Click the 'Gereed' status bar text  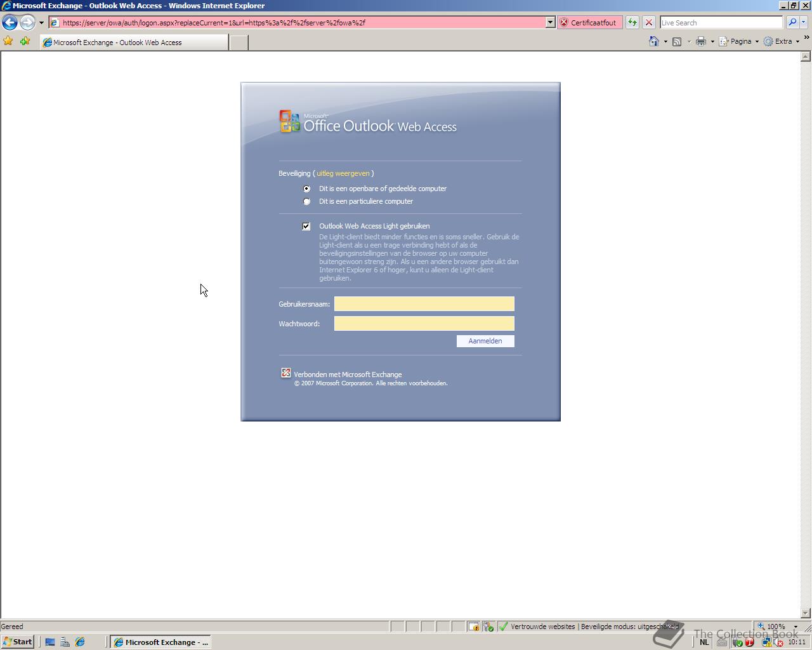(x=12, y=627)
